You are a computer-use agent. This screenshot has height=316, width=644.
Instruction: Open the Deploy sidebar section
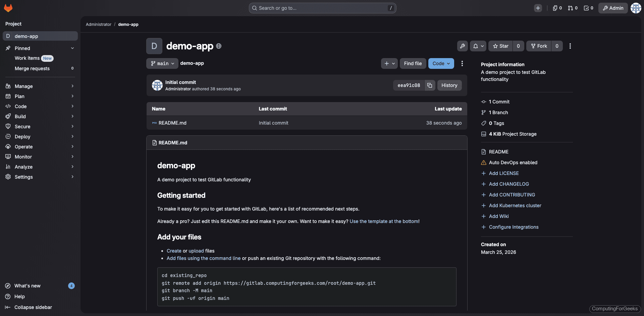pos(23,136)
